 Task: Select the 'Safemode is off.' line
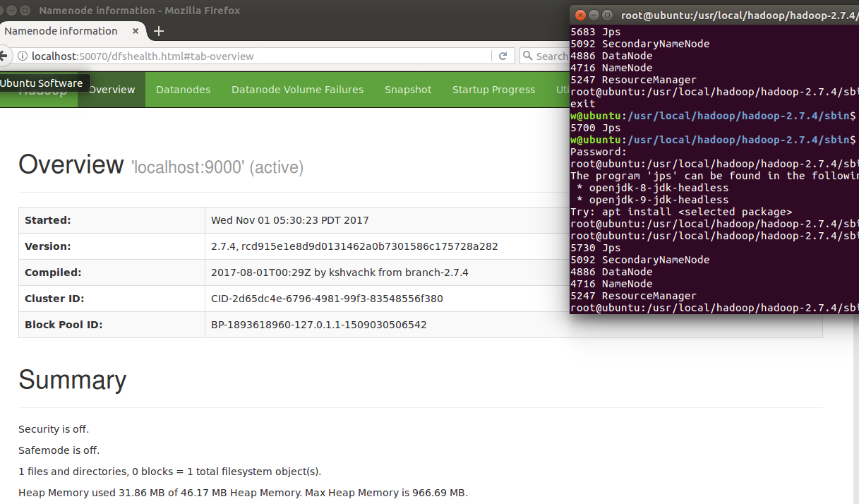click(59, 450)
